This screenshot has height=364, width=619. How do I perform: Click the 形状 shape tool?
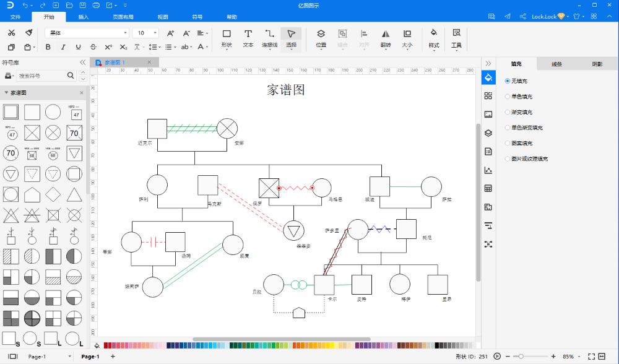(227, 38)
